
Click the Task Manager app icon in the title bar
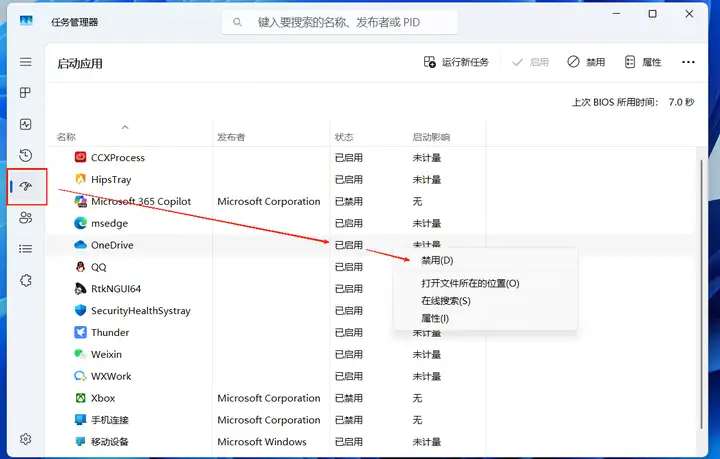click(x=26, y=21)
